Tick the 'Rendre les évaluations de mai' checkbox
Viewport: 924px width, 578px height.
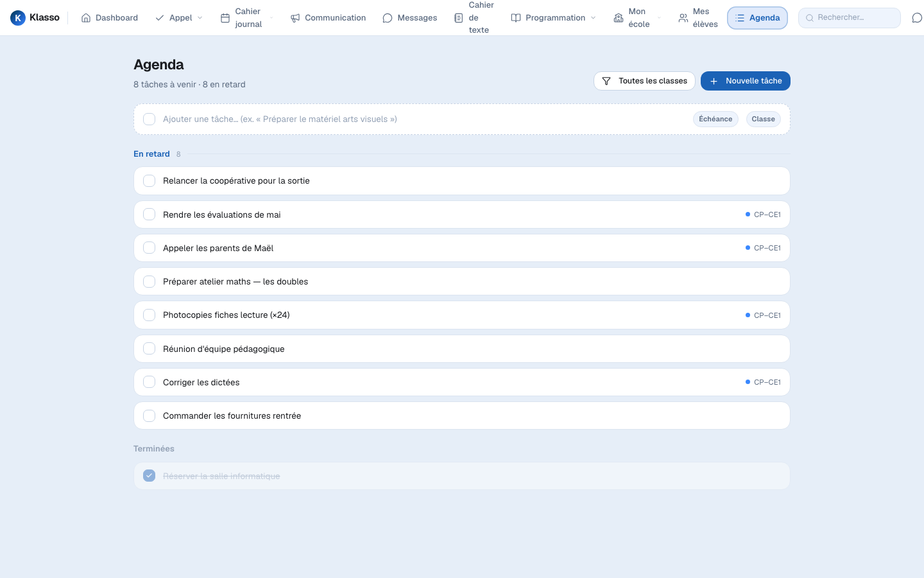(150, 215)
